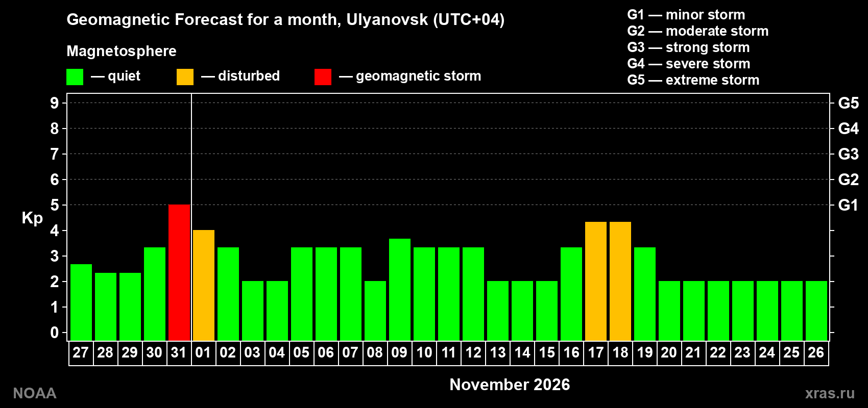The height and width of the screenshot is (408, 868).
Task: Click the Kp value 5 on the left axis
Action: click(x=55, y=205)
